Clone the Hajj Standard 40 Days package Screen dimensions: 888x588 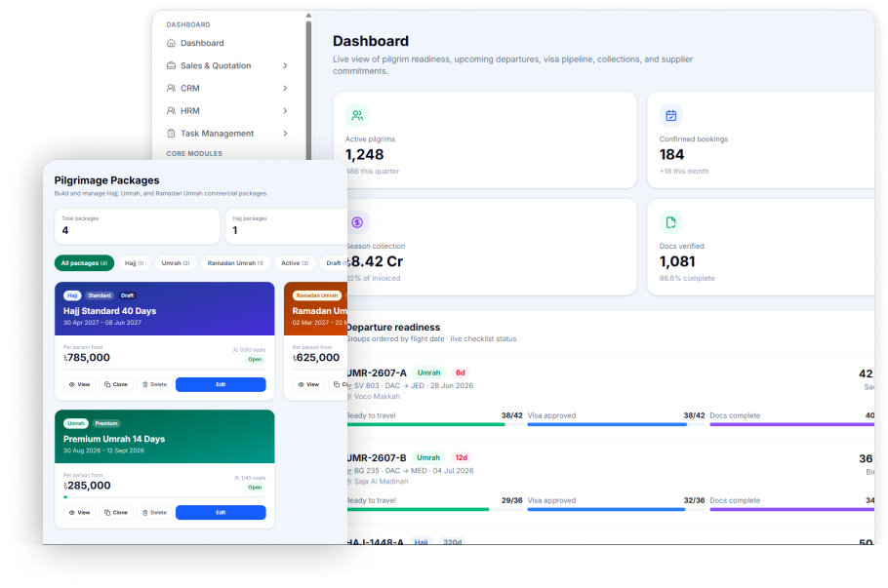click(116, 385)
